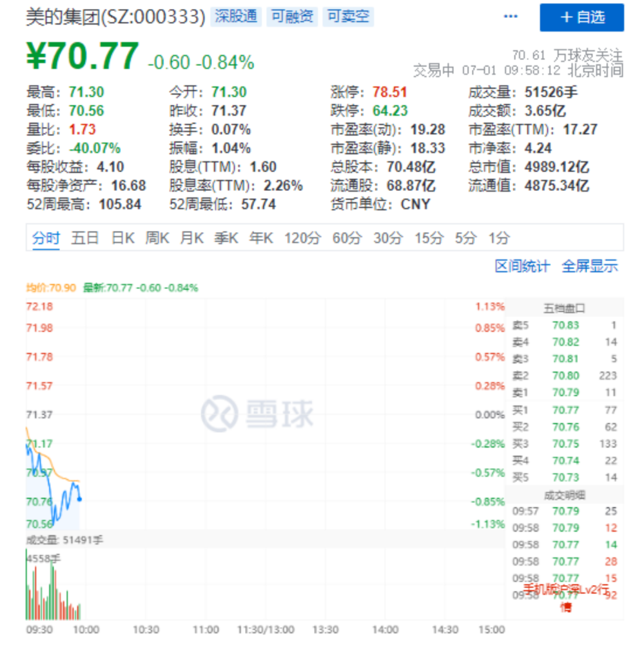Screen dimensions: 644x645
Task: Click the 流通值 value 4875.34亿
Action: pos(557,186)
